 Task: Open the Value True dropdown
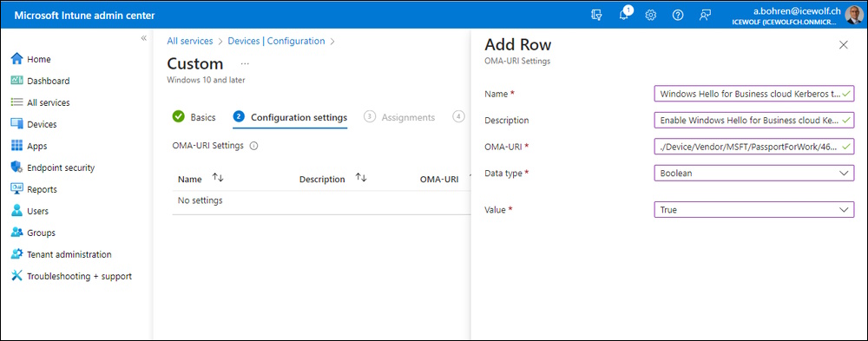coord(754,210)
